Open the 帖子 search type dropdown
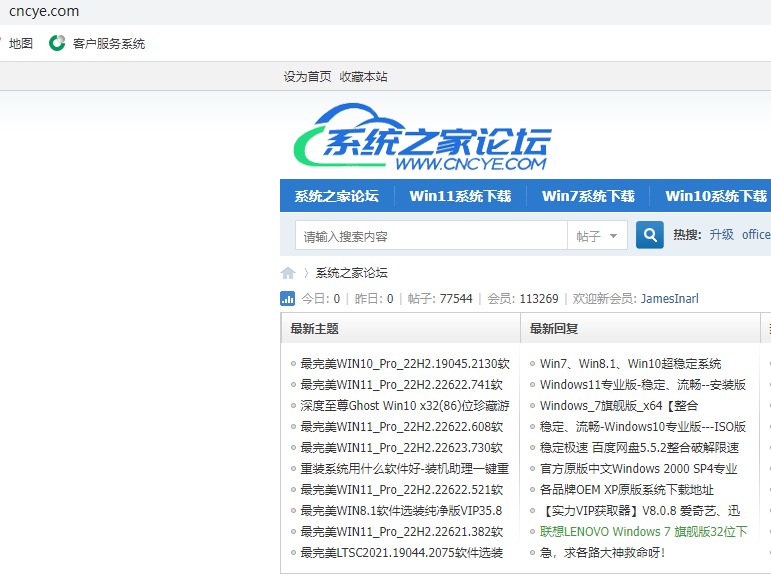 click(x=598, y=236)
